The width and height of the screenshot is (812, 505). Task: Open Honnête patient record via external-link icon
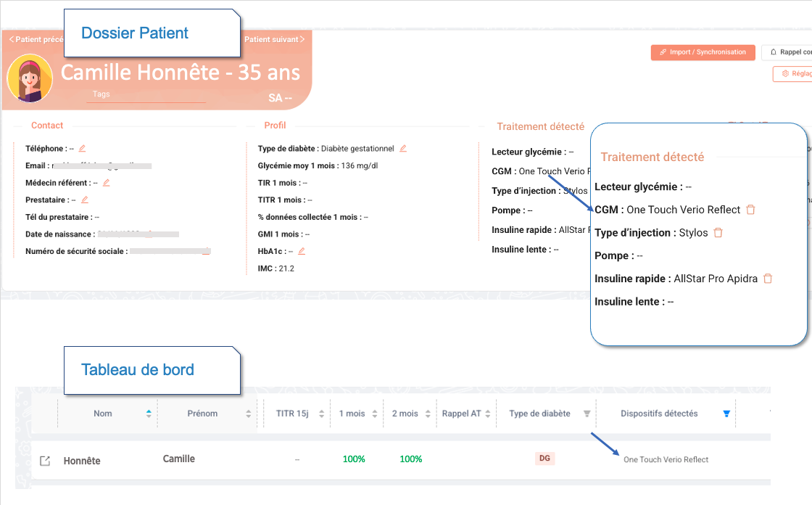45,461
